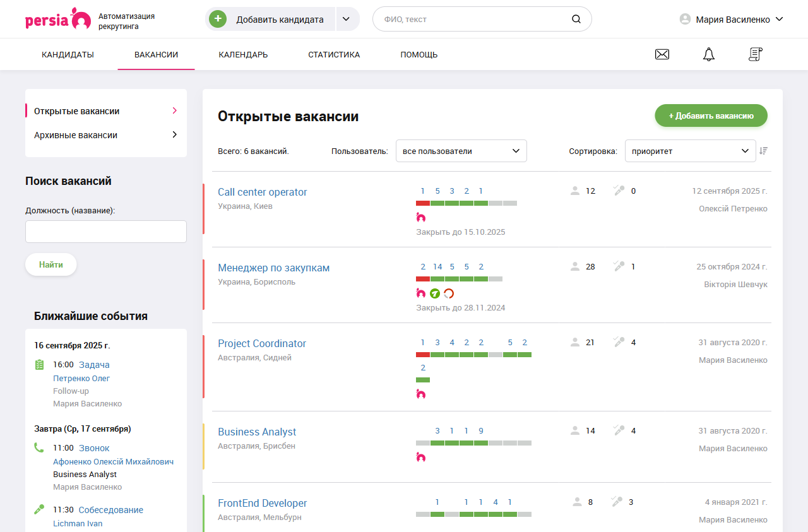
Task: Open the activity log scroll icon
Action: pos(755,54)
